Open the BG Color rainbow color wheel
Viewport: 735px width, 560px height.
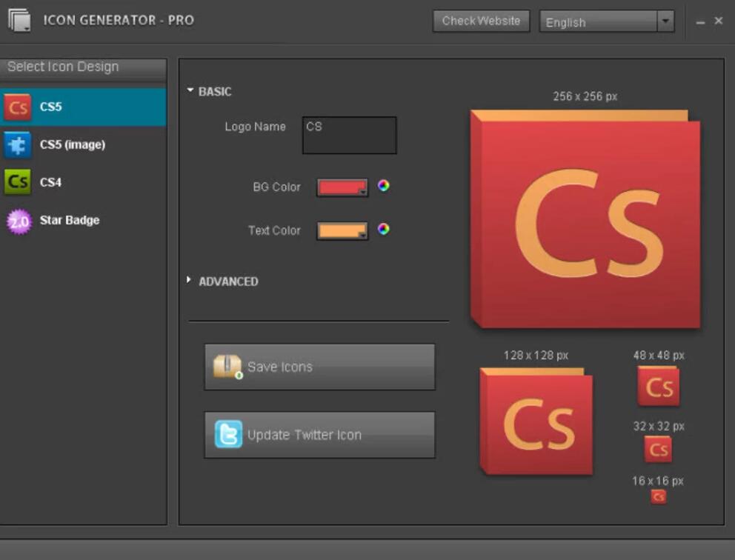pyautogui.click(x=384, y=186)
